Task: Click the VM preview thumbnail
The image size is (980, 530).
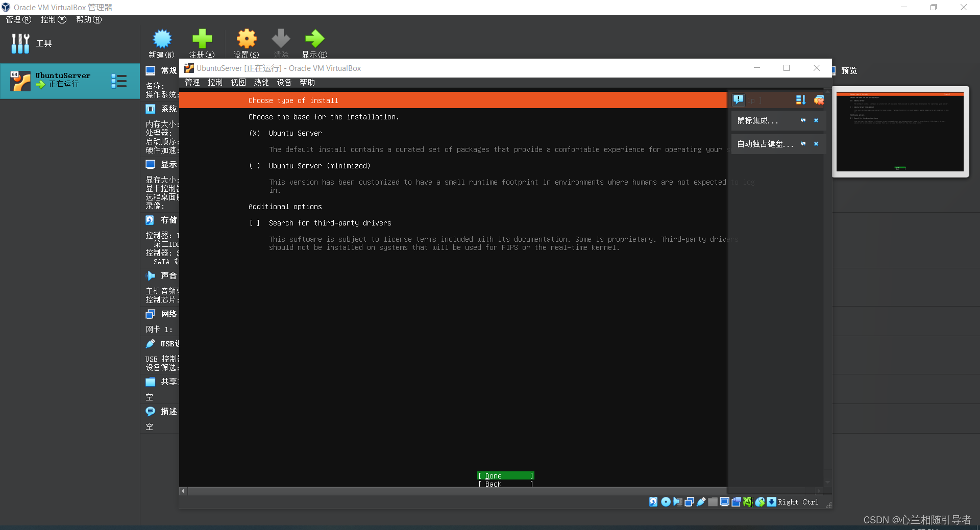Action: point(900,131)
